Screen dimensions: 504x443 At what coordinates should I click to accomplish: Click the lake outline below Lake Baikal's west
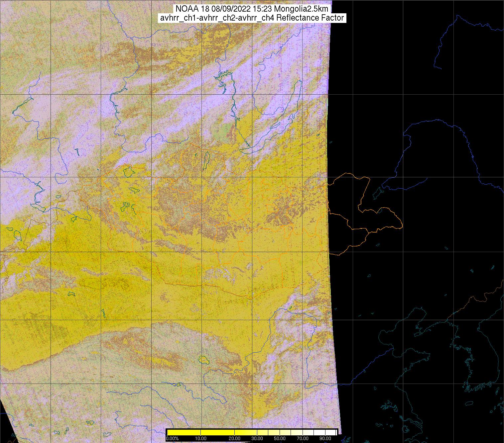coord(206,157)
